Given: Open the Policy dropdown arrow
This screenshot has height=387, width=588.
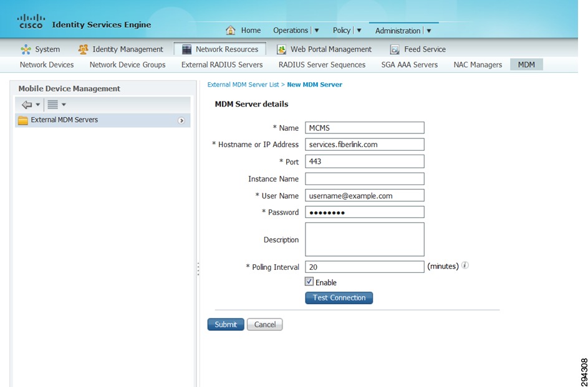Looking at the screenshot, I should (x=359, y=31).
